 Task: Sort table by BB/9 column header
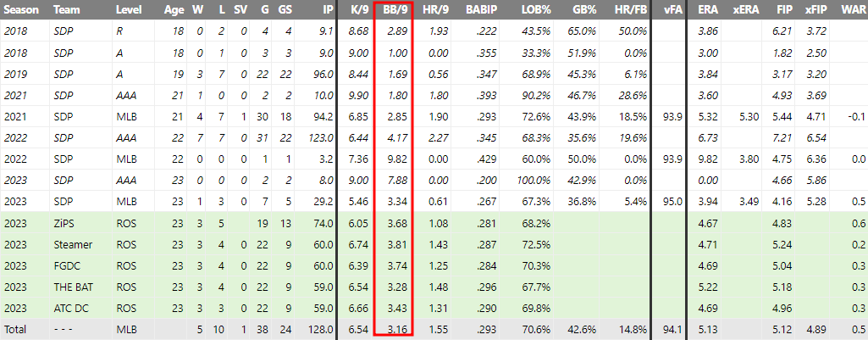point(395,10)
